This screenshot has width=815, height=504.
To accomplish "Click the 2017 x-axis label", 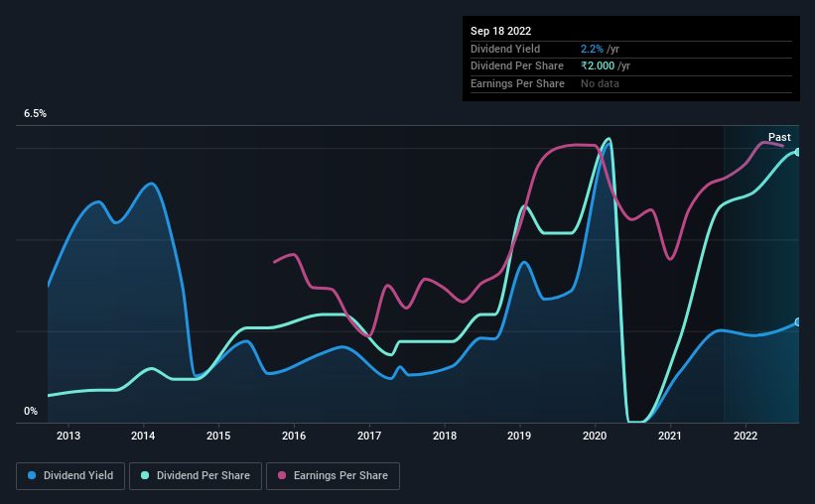I will pyautogui.click(x=369, y=436).
